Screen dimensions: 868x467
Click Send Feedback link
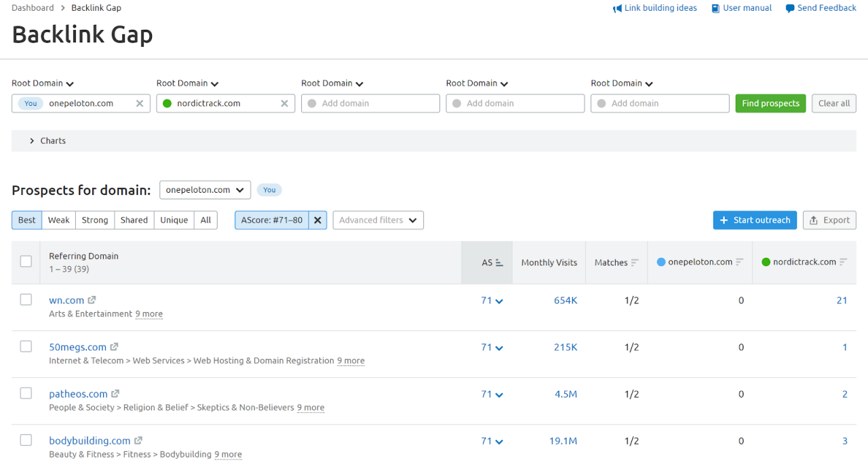click(821, 8)
